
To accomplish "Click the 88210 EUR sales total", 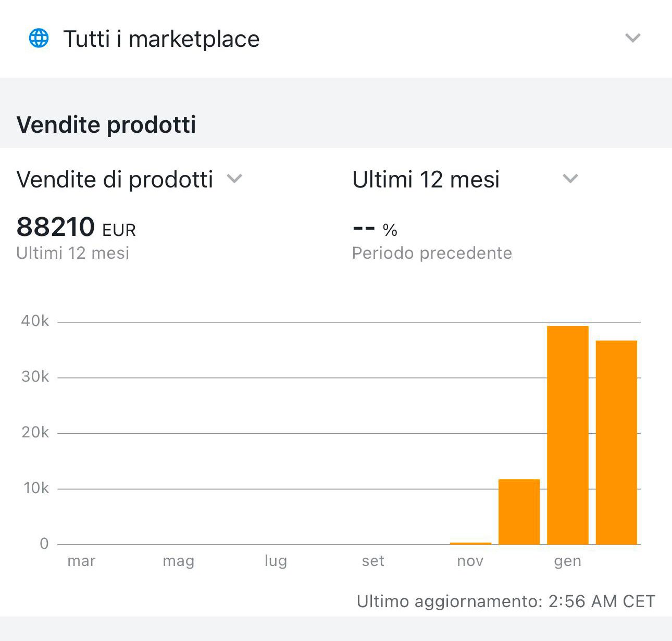I will [x=76, y=228].
